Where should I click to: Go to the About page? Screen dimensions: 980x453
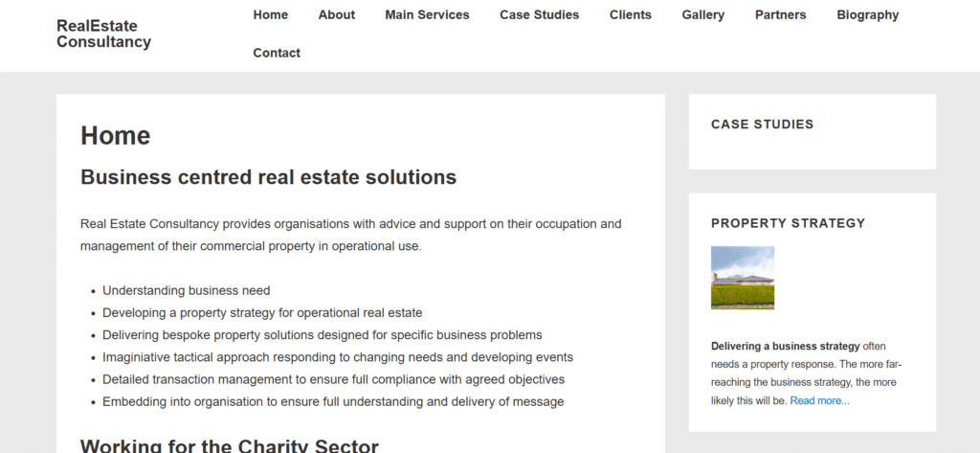[337, 14]
